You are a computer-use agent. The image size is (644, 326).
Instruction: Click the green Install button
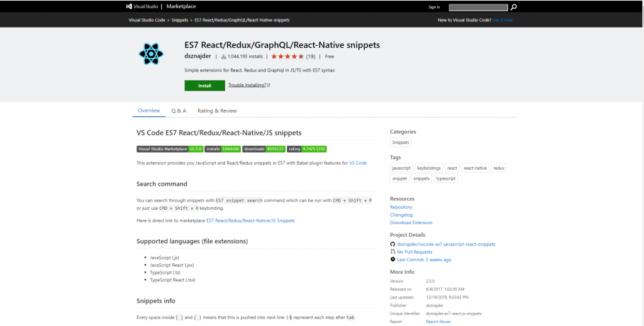[x=204, y=85]
